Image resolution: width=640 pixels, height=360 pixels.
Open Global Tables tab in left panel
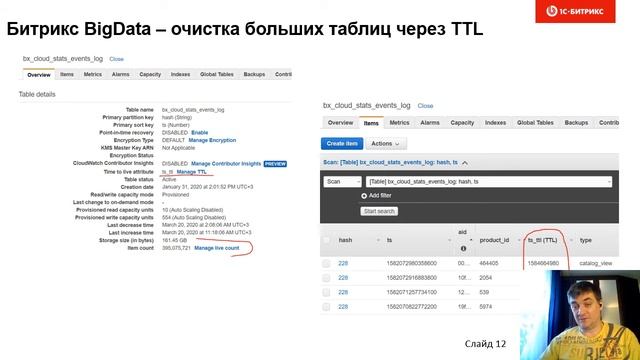tap(217, 74)
